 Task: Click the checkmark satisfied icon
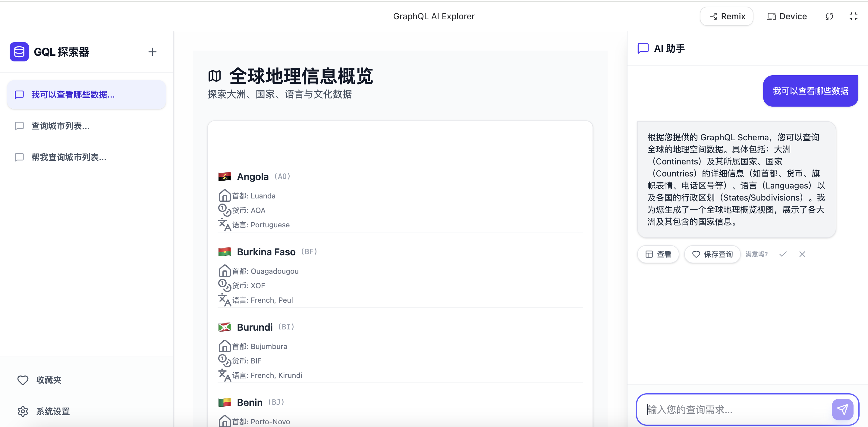click(x=783, y=254)
